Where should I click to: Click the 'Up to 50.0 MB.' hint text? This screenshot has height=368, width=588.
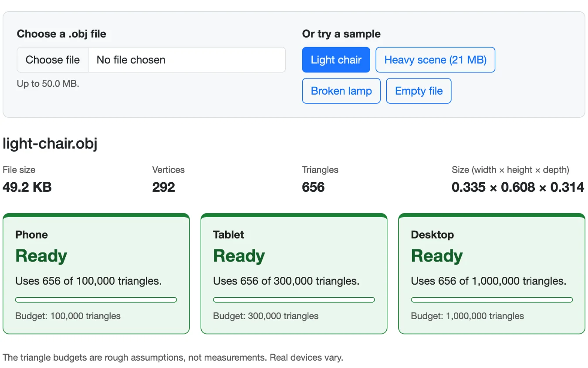48,84
